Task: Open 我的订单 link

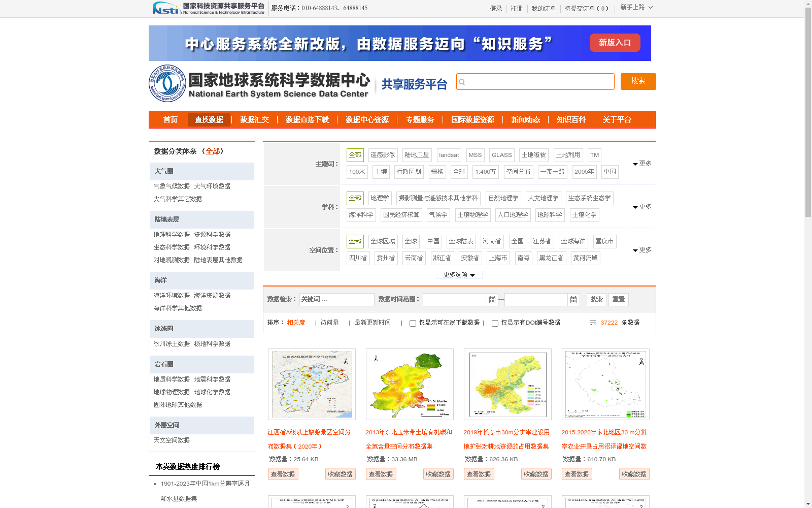Action: point(544,8)
